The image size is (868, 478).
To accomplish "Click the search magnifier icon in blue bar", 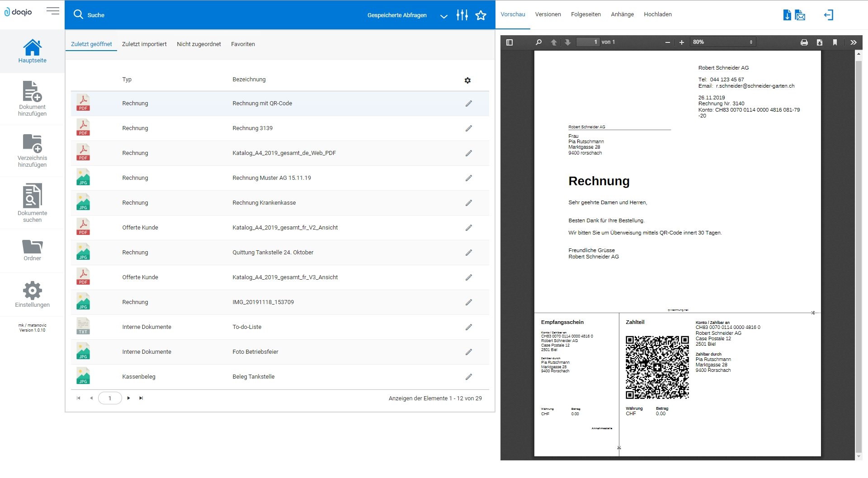I will coord(78,14).
